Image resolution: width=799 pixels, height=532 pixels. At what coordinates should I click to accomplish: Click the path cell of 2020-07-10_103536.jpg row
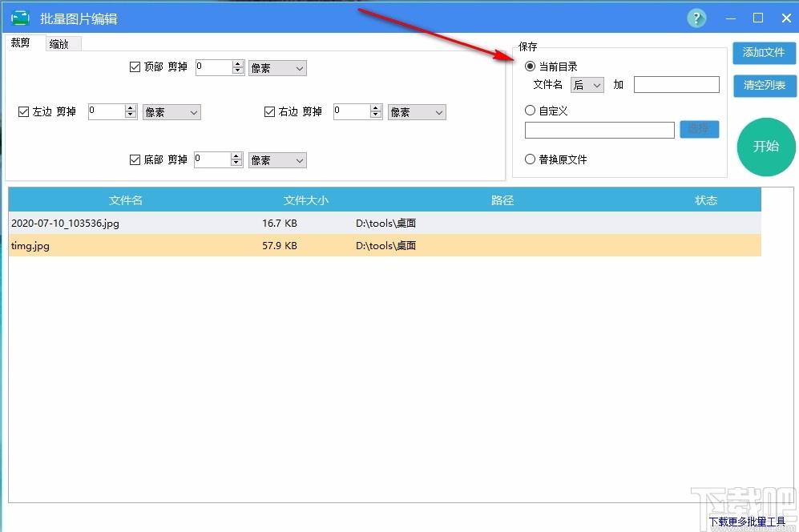pyautogui.click(x=385, y=224)
